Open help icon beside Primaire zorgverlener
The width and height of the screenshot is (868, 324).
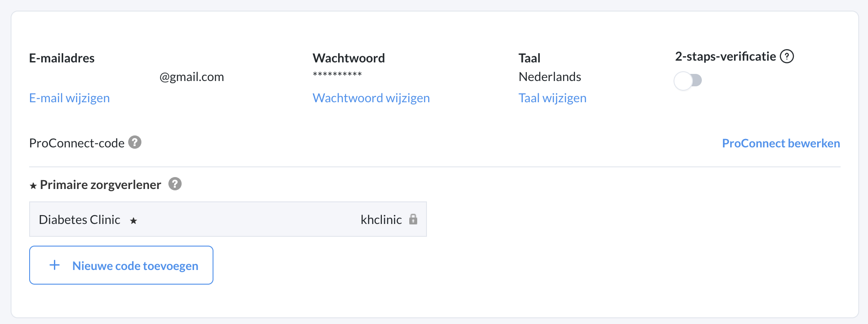click(x=175, y=184)
